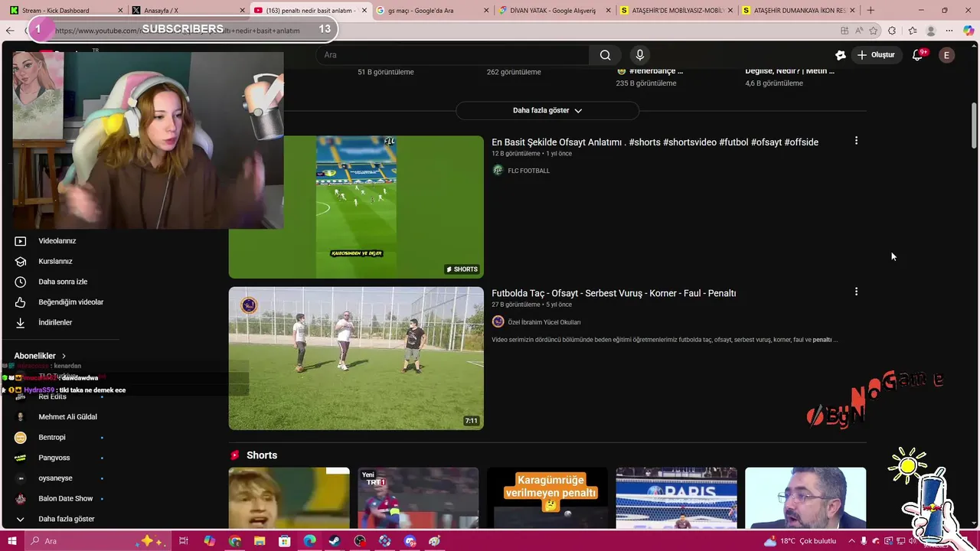Open the Edge favorites list icon
This screenshot has height=551, width=980.
coord(912,31)
